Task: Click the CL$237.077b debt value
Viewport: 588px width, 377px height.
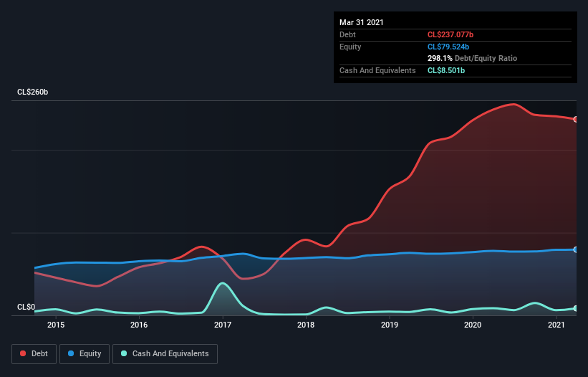Action: point(450,34)
